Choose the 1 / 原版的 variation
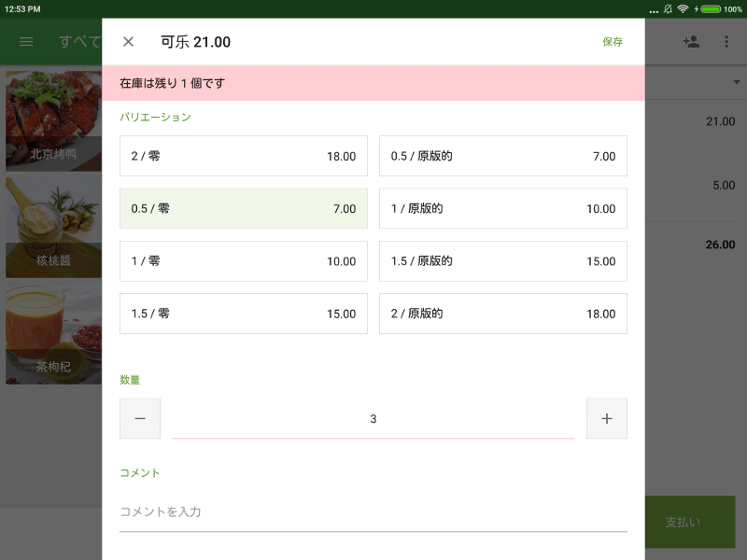This screenshot has height=560, width=747. [x=502, y=208]
